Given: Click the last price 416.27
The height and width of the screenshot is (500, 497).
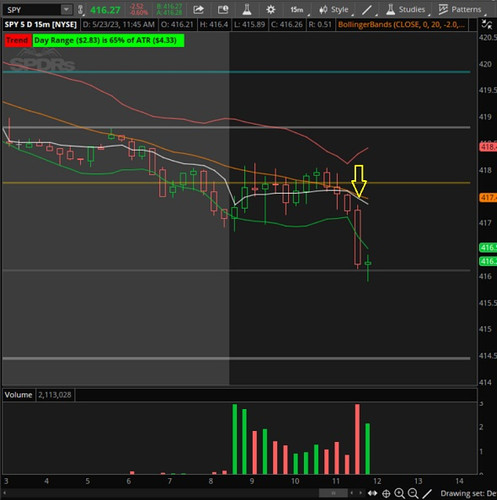Looking at the screenshot, I should [x=105, y=10].
